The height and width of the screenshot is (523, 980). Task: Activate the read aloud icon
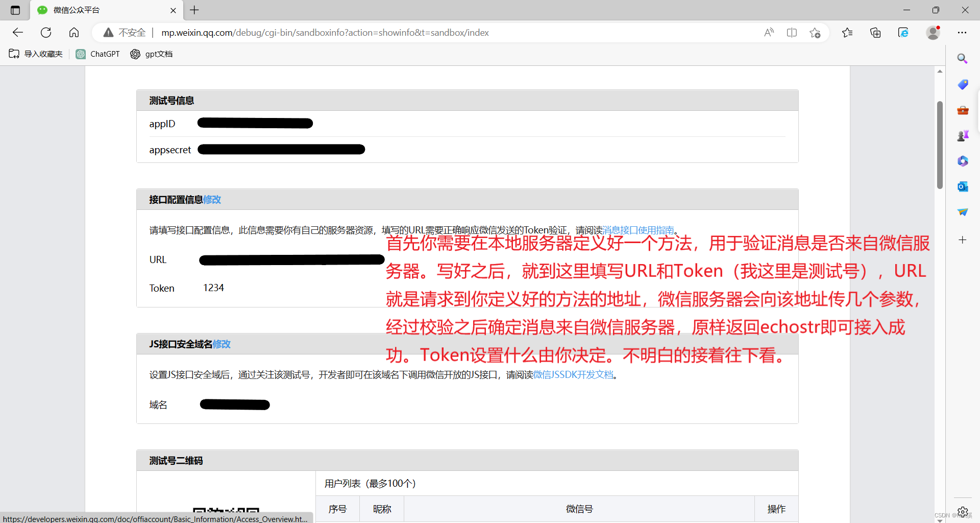point(769,33)
